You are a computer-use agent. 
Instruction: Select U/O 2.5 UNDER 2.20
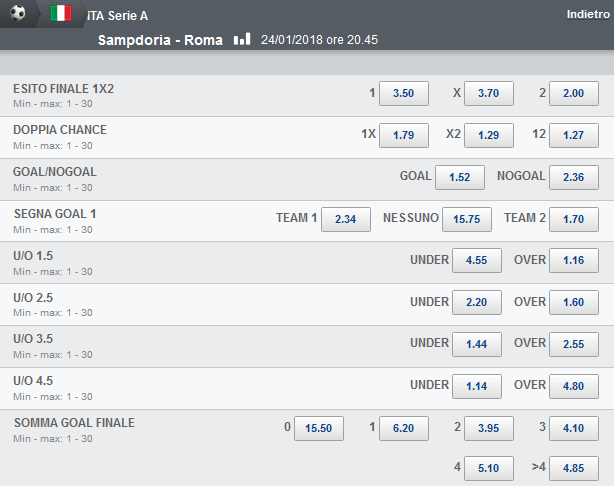pos(477,302)
